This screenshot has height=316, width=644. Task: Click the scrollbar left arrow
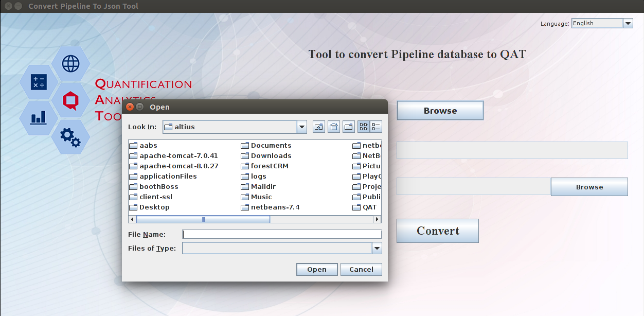132,219
